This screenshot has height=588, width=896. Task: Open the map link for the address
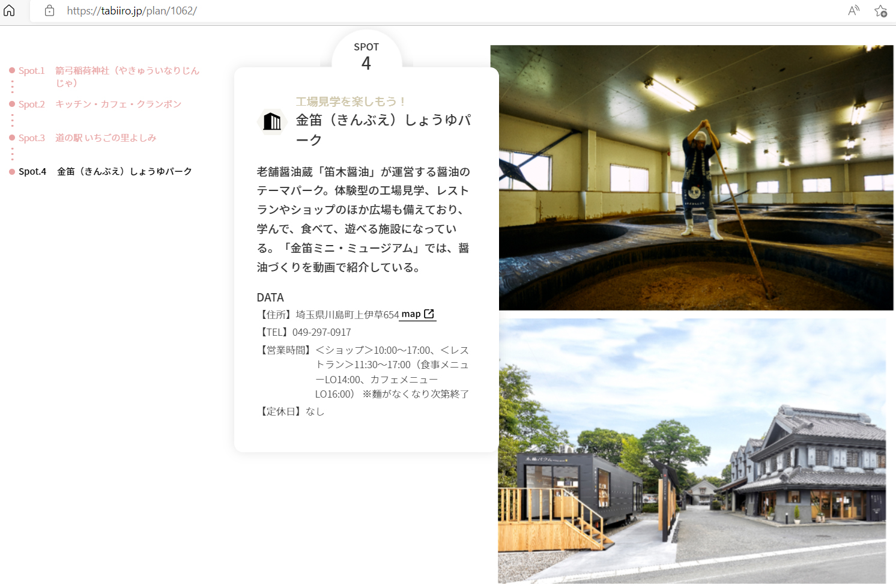(411, 314)
